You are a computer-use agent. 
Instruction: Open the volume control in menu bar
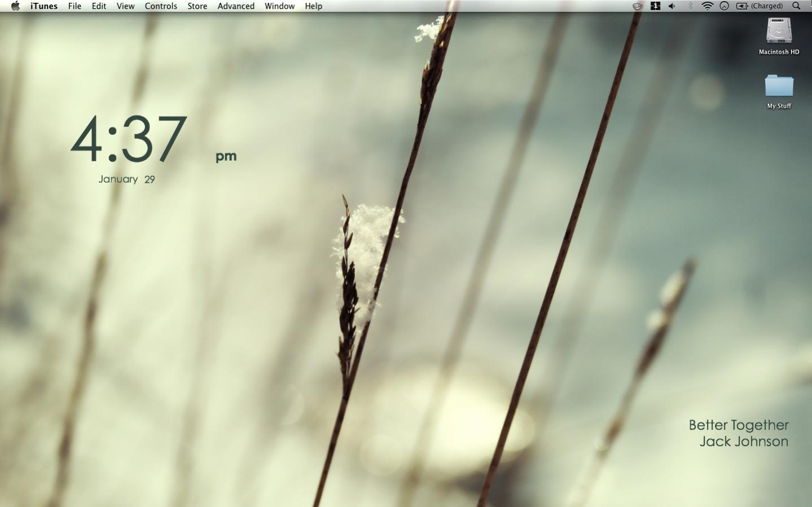click(x=672, y=6)
